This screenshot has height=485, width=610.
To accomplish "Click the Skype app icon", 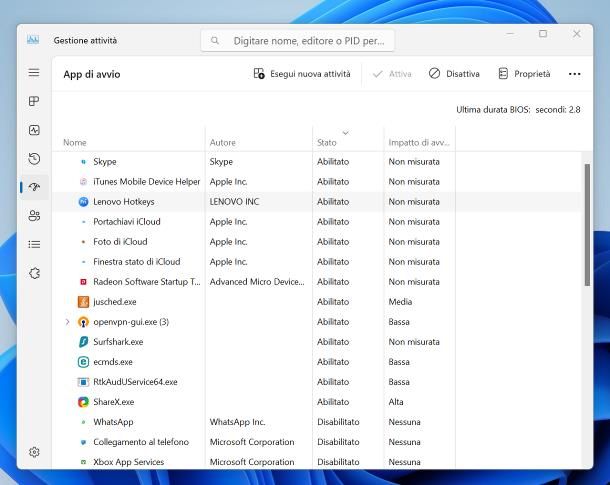I will (83, 162).
